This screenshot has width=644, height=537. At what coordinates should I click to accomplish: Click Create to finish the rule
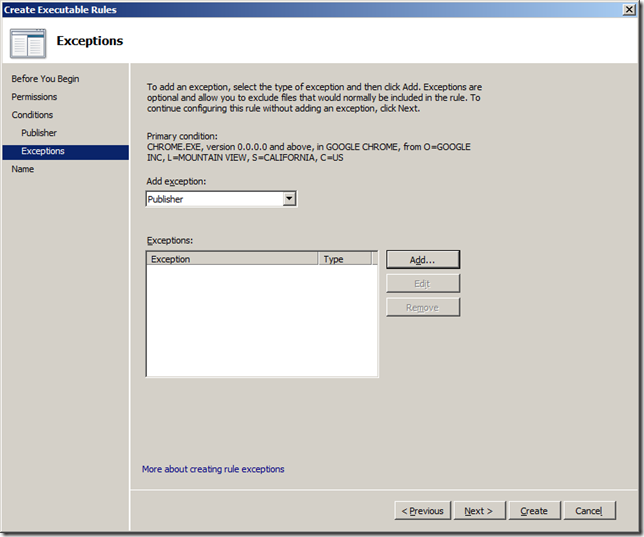point(534,511)
